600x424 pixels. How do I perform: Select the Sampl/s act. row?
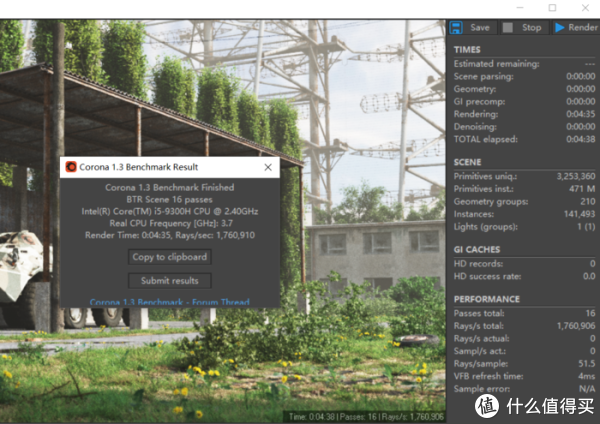point(524,351)
